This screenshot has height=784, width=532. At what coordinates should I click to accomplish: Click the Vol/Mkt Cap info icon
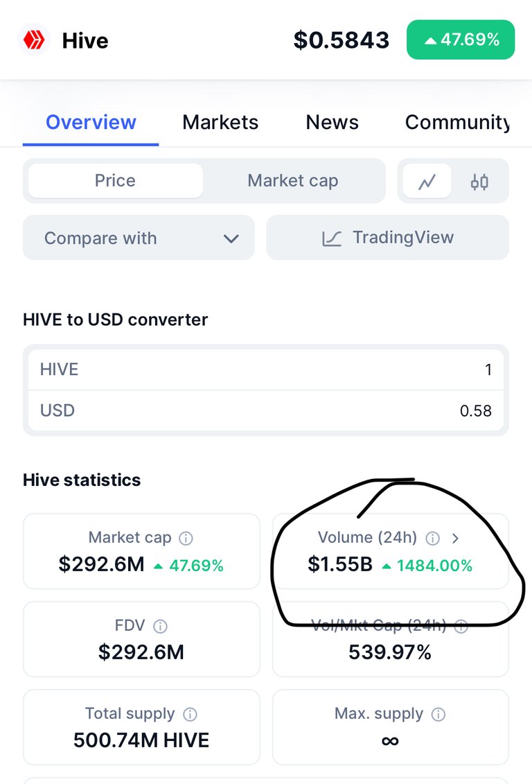[461, 626]
